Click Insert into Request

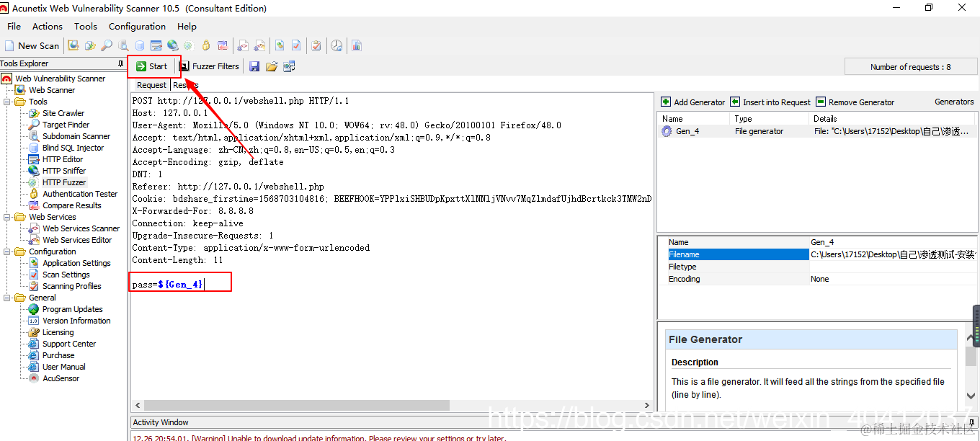770,102
